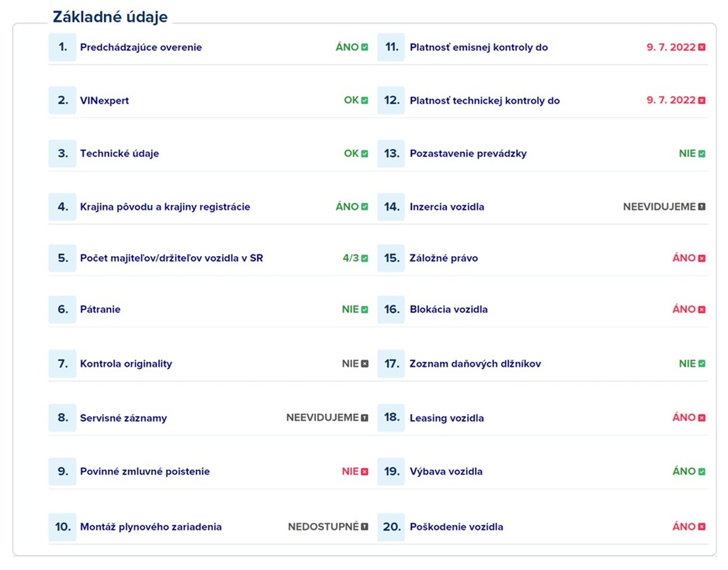728x570 pixels.
Task: Click red X icon beside Poškodenie vozidla
Action: [x=702, y=527]
